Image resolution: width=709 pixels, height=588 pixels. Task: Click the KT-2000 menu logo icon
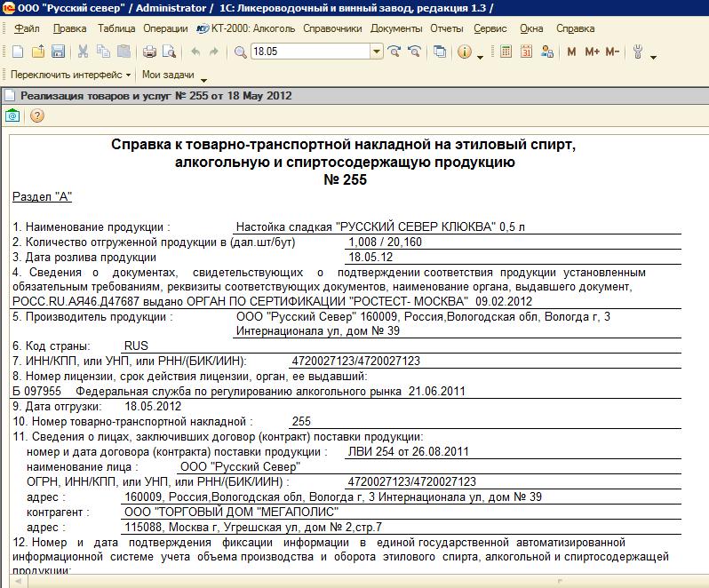(x=203, y=28)
